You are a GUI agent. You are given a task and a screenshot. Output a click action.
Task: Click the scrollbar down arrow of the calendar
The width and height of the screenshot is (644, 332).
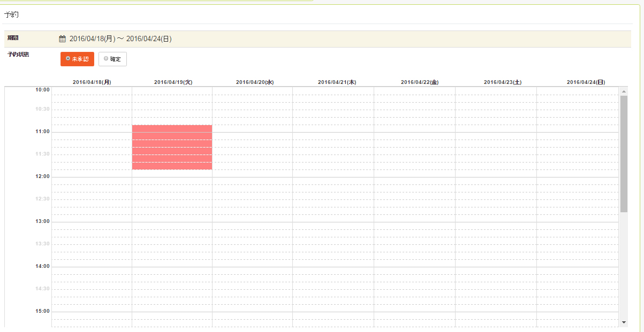click(x=624, y=322)
